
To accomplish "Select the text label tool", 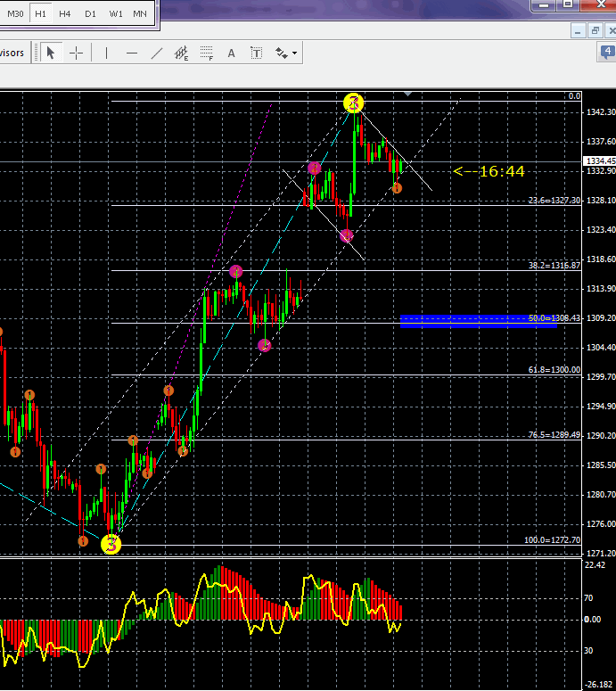I will pos(257,53).
